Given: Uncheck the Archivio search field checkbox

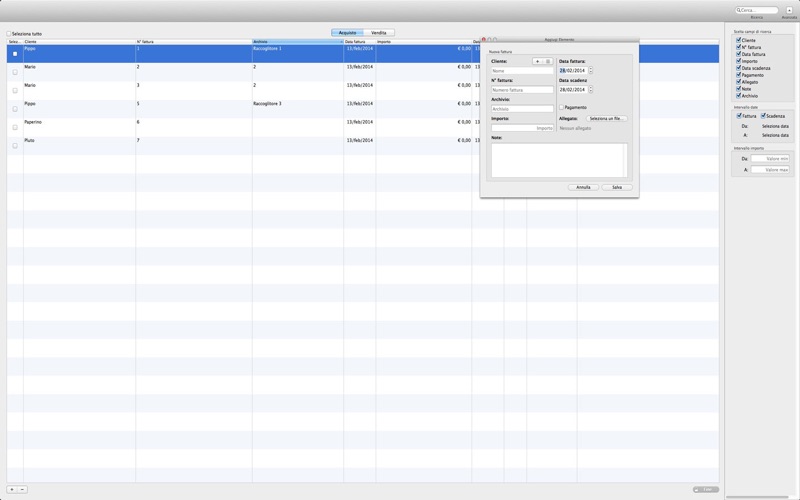Looking at the screenshot, I should point(738,95).
